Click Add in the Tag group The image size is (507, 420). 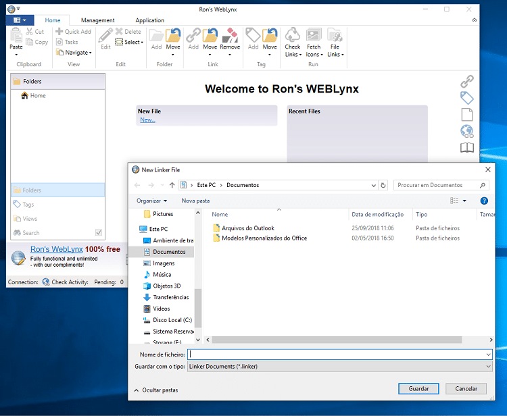coord(253,38)
